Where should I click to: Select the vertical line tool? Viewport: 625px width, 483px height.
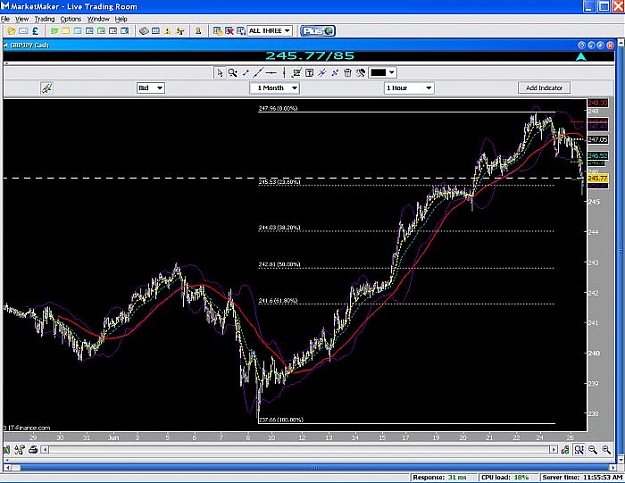tap(284, 73)
